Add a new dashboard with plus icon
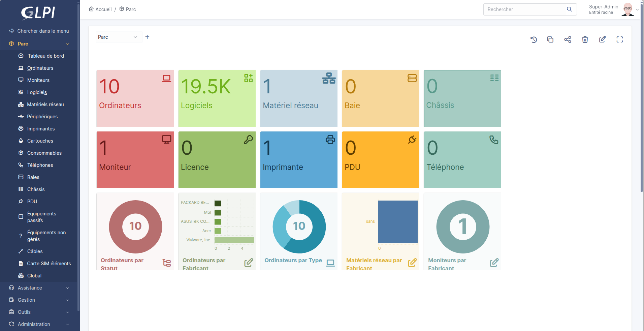This screenshot has width=644, height=331. 147,37
